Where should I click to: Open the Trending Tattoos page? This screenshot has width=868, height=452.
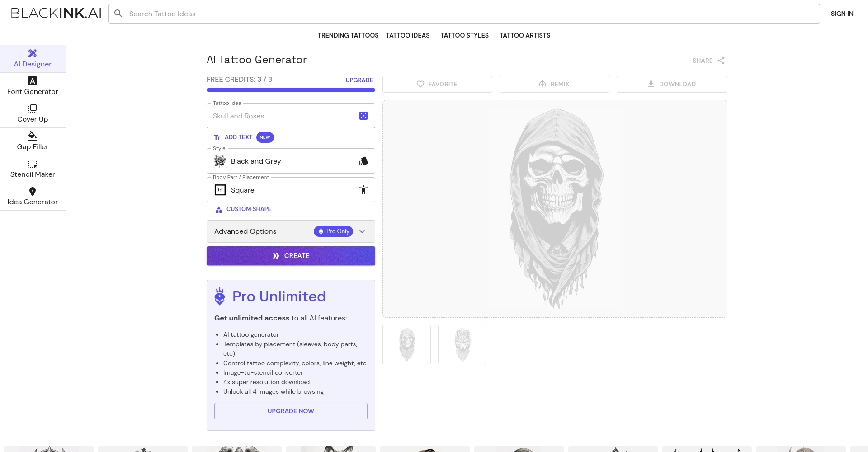point(348,35)
